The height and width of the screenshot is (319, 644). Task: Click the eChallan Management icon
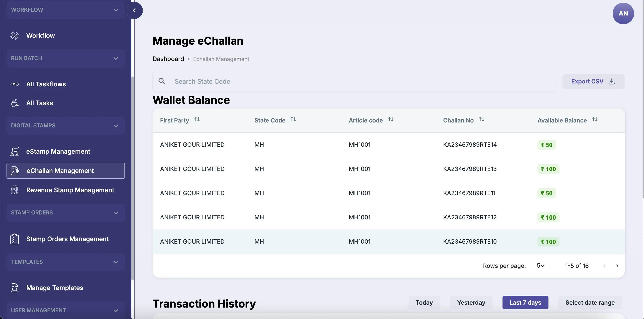(15, 171)
